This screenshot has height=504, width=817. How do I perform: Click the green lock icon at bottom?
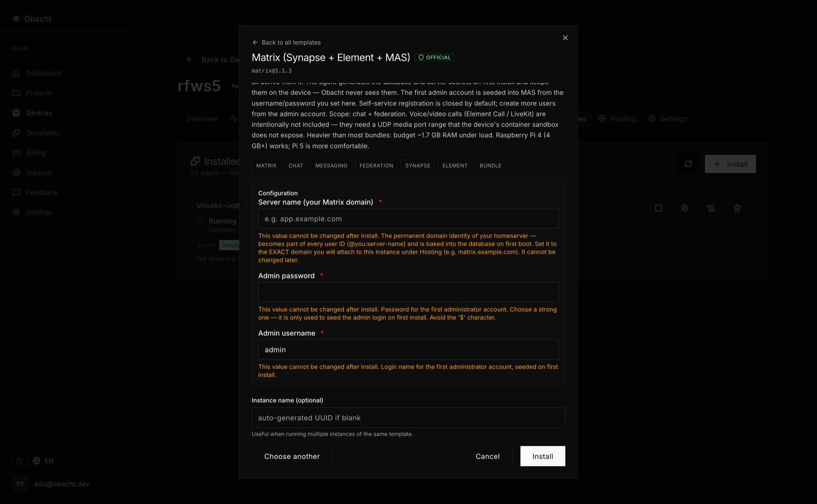coord(19,461)
